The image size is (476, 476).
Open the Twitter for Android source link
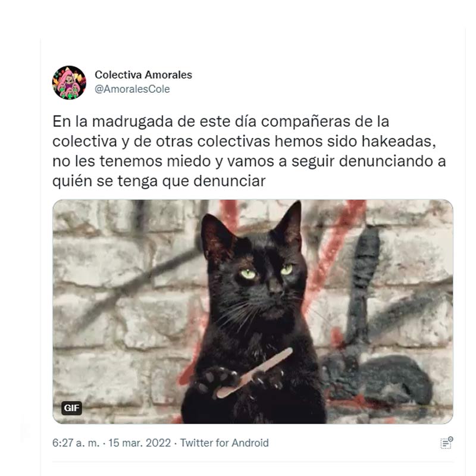[x=224, y=443]
